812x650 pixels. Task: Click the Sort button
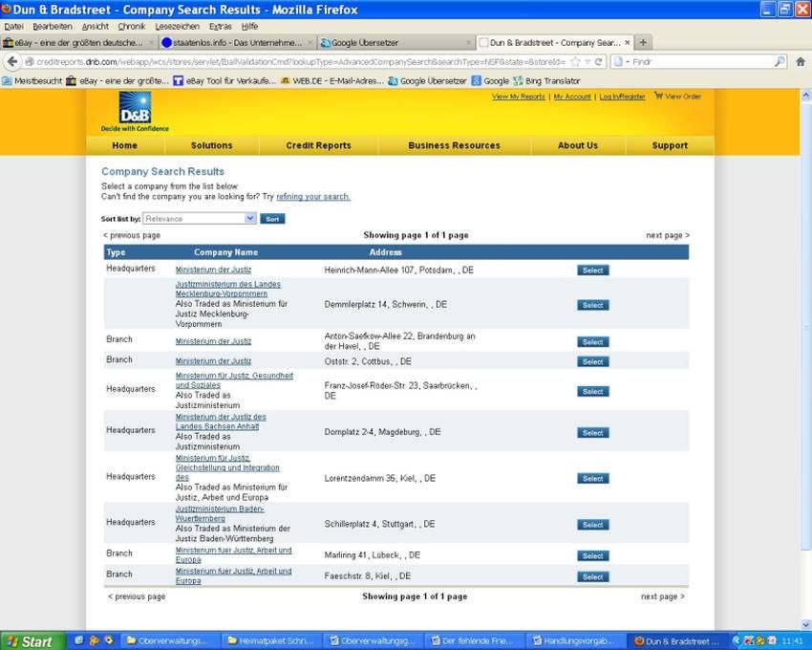[x=272, y=219]
